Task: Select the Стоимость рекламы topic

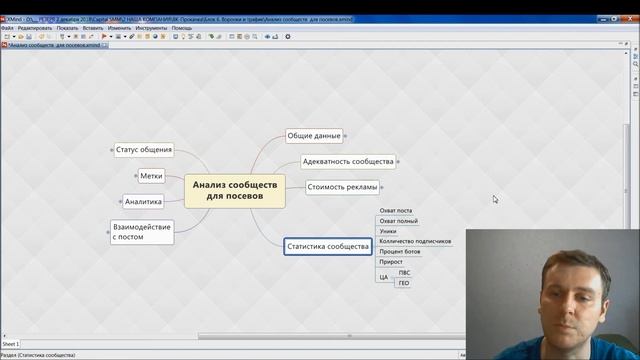Action: pos(342,187)
